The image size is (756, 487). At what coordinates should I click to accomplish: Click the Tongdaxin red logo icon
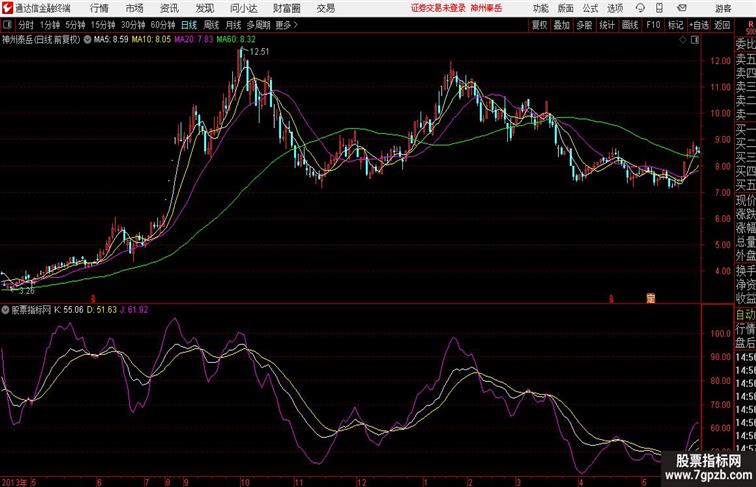pos(7,8)
